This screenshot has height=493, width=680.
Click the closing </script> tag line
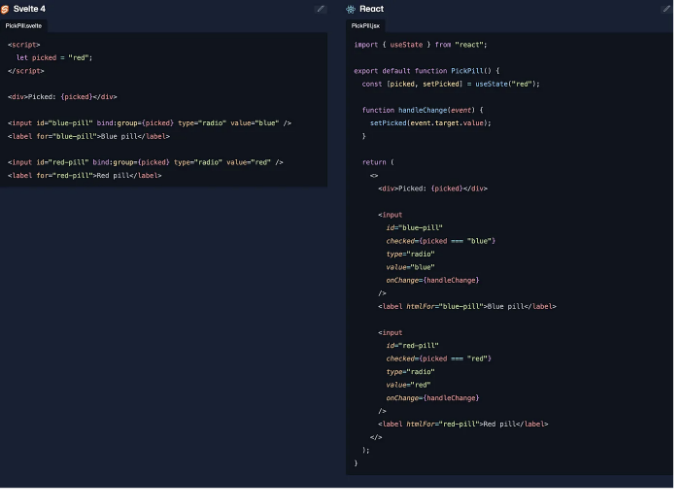tap(26, 71)
